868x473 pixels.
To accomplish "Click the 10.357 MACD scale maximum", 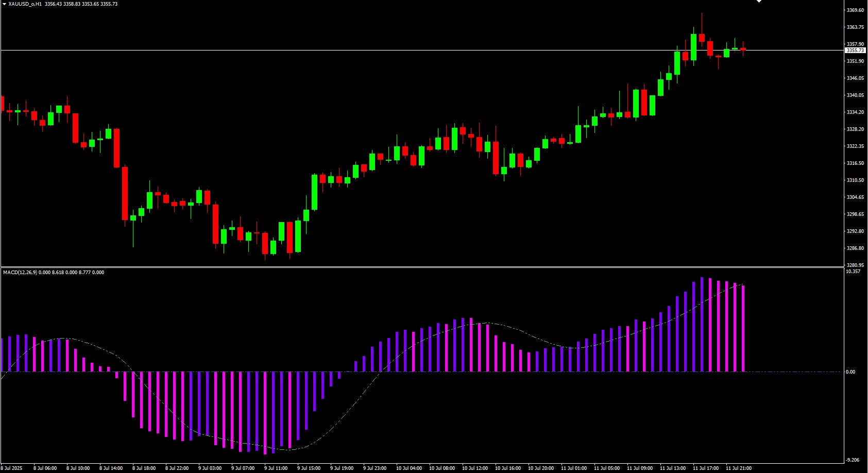I will pos(853,272).
